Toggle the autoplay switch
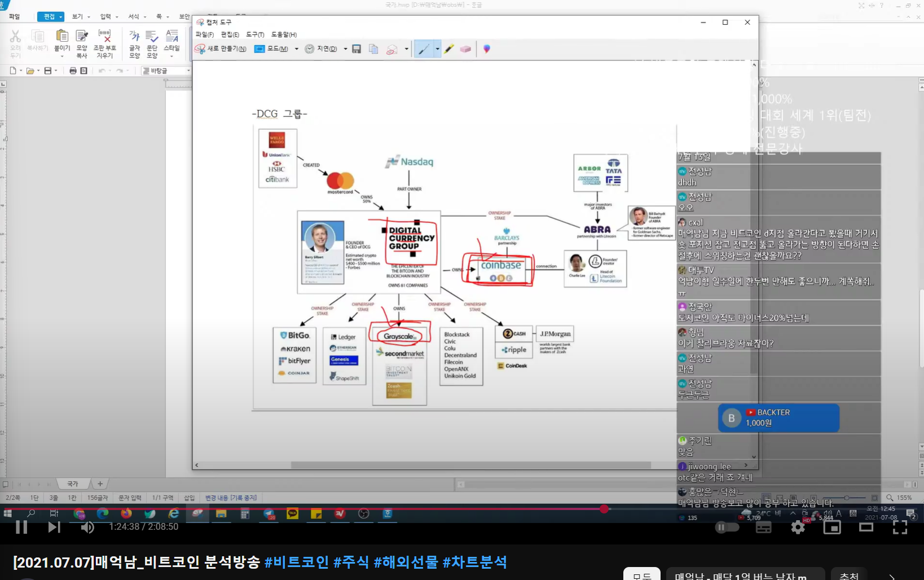The width and height of the screenshot is (924, 580). (727, 528)
